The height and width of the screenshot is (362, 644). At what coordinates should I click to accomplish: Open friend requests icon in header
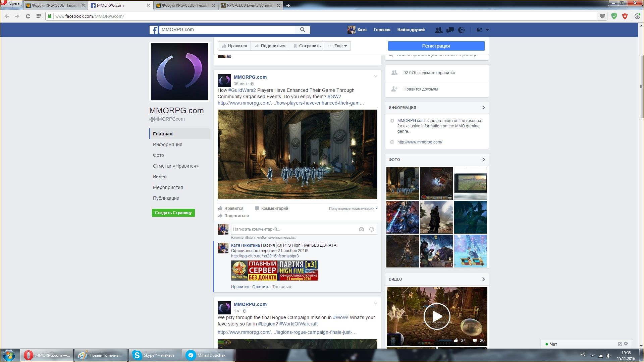[438, 30]
